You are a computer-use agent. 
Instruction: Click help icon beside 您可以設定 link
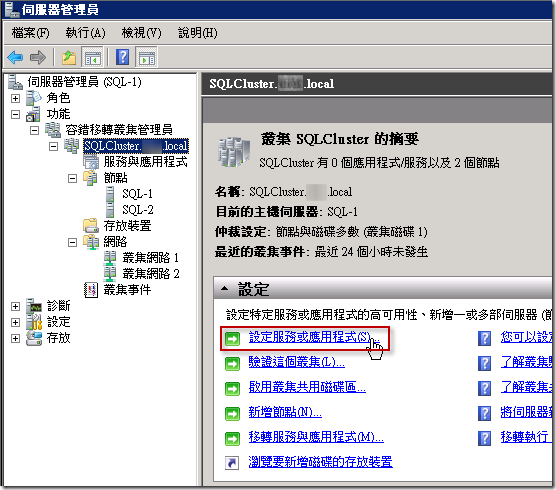click(484, 338)
